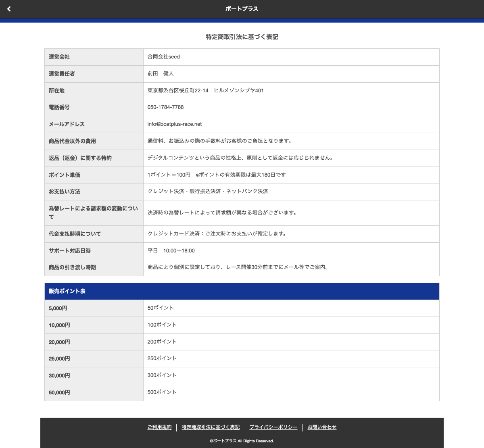Click the 10,000円 price cell
This screenshot has width=484, height=448.
coord(94,325)
